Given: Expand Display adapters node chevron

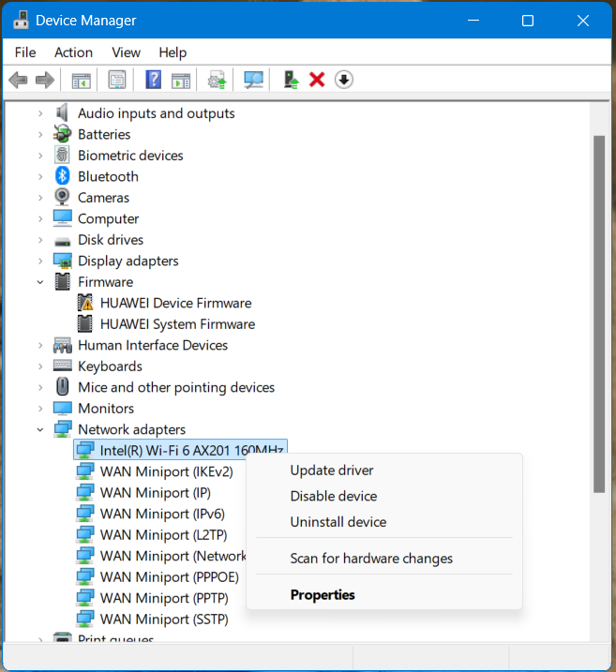Looking at the screenshot, I should (40, 261).
